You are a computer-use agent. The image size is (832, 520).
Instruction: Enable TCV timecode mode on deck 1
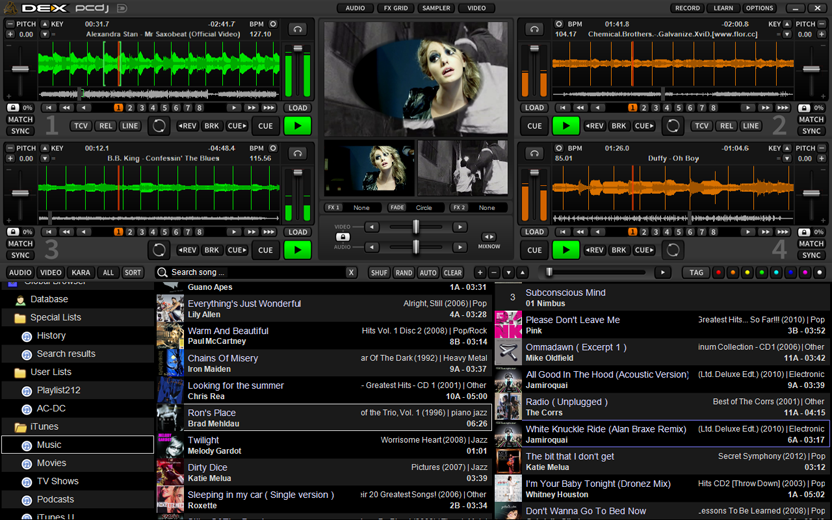click(x=81, y=126)
